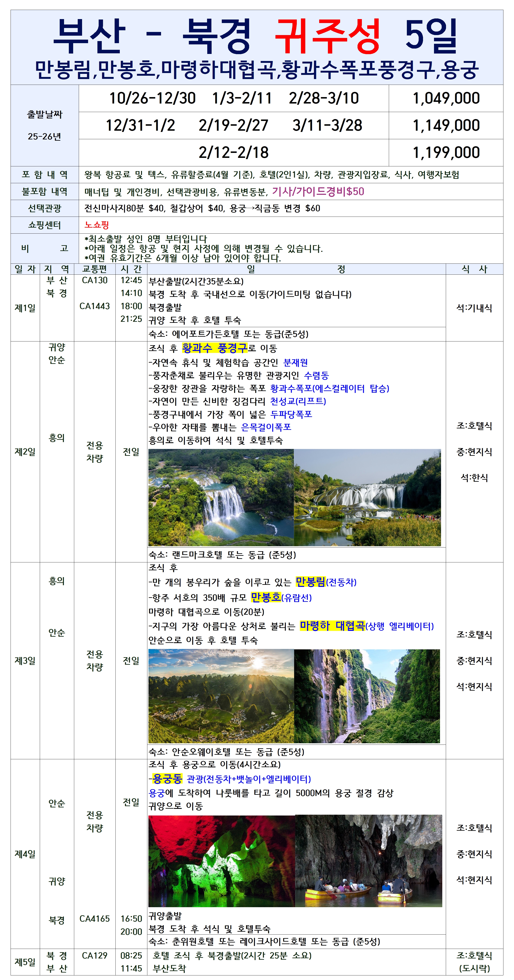Click the highlighted 마령하 대협곡 text
Screen dimensions: 514x980
click(x=332, y=625)
